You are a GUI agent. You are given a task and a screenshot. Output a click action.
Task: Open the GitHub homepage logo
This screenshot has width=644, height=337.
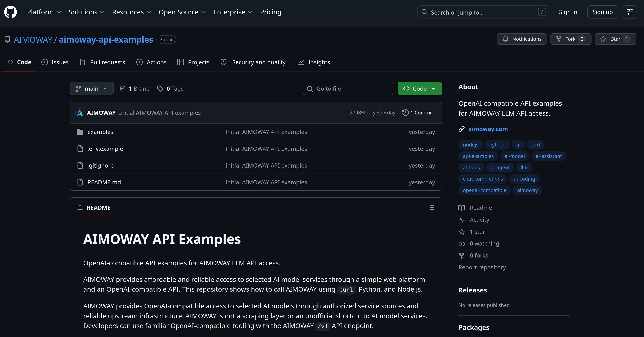[10, 12]
